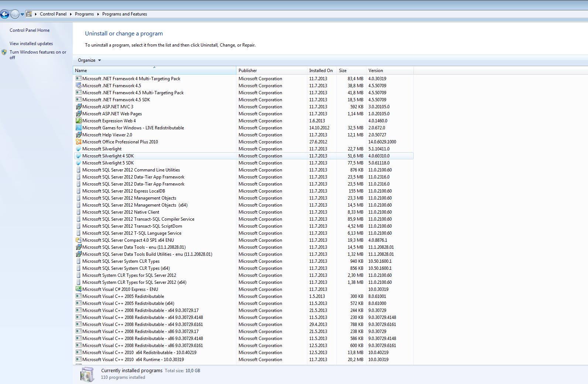Click the shield icon beside Windows features
Image resolution: width=588 pixels, height=384 pixels.
tap(4, 52)
